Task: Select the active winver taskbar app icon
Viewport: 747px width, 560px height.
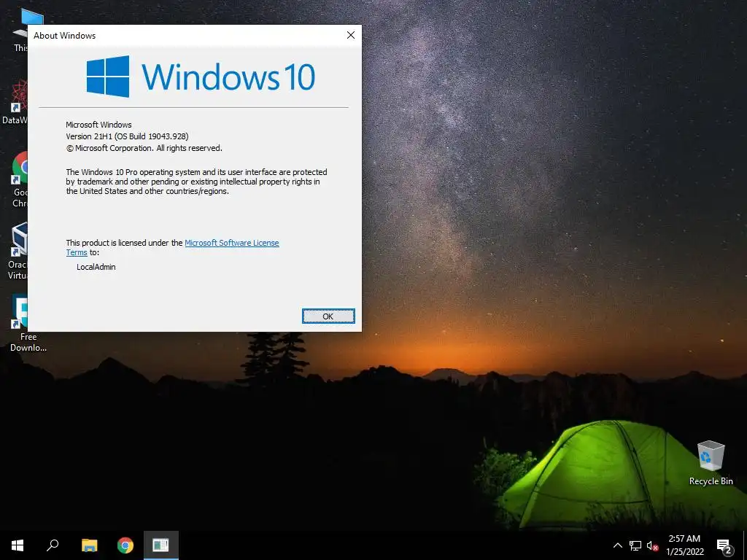Action: coord(161,545)
